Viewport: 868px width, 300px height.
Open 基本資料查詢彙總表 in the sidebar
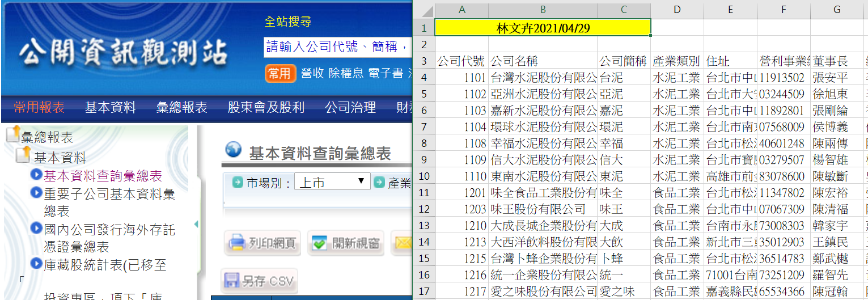pos(103,176)
